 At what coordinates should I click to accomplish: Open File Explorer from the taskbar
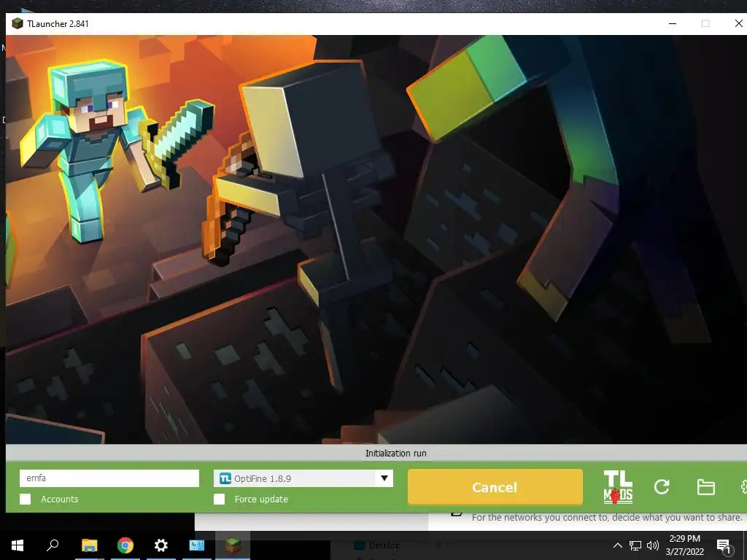[x=89, y=545]
